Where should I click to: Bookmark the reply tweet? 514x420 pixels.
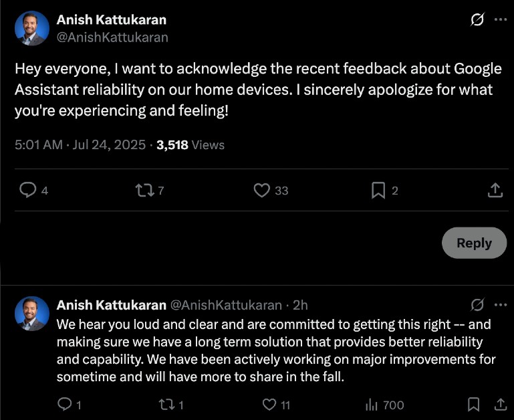click(473, 405)
